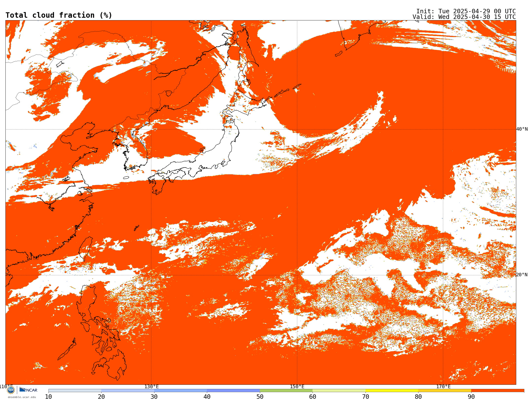Image resolution: width=532 pixels, height=400 pixels.
Task: Click the 40°N latitude label
Action: pos(522,129)
